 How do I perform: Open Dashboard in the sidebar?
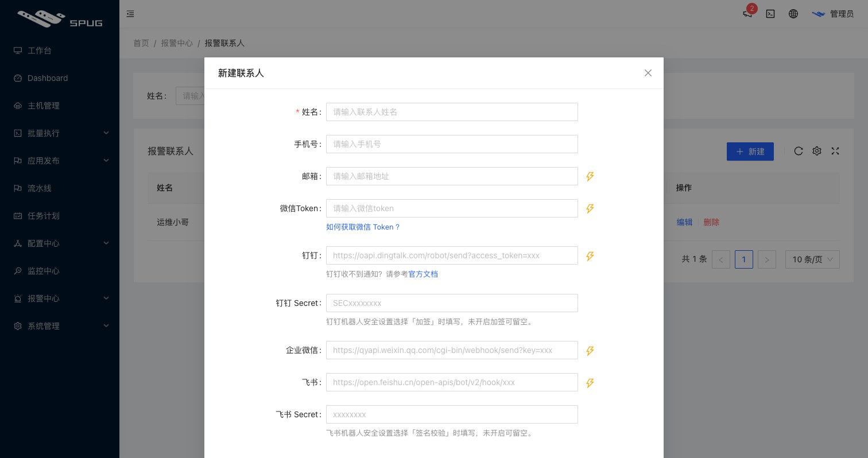point(60,78)
